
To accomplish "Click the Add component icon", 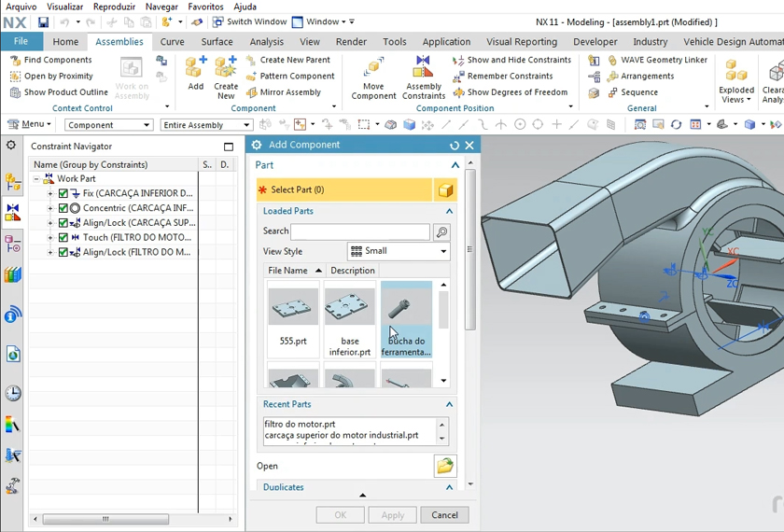I will tap(195, 69).
